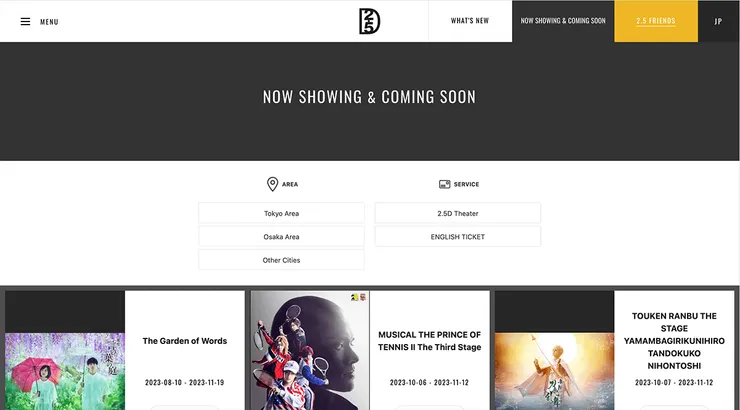Image resolution: width=740 pixels, height=410 pixels.
Task: Filter by 2.5D Theater service
Action: (458, 213)
